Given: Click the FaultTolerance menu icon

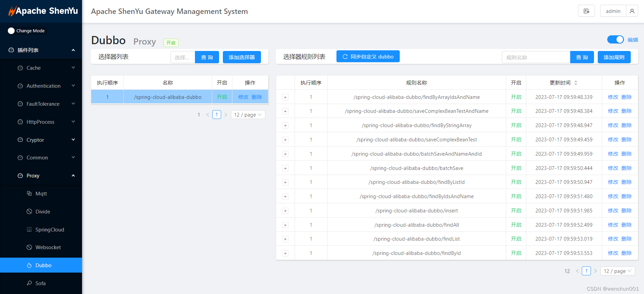Looking at the screenshot, I should click(x=20, y=104).
